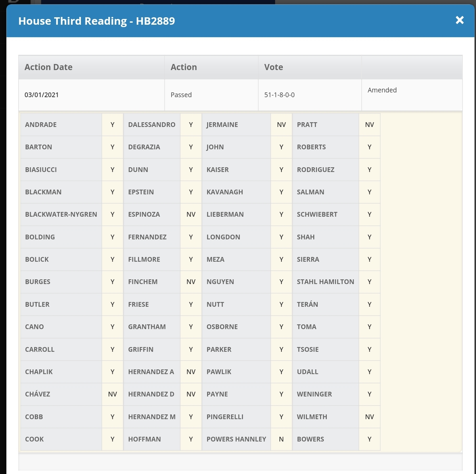
Task: Select the LIEBERMAN name cell
Action: pos(236,214)
